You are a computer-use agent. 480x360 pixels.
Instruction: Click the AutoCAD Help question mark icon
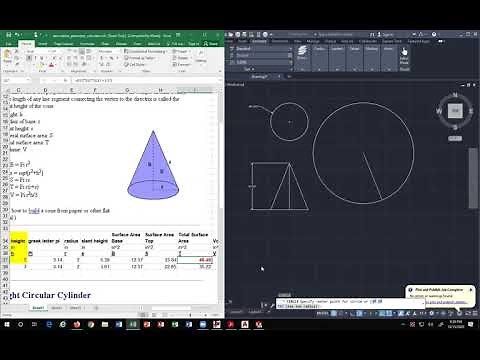tap(434, 34)
